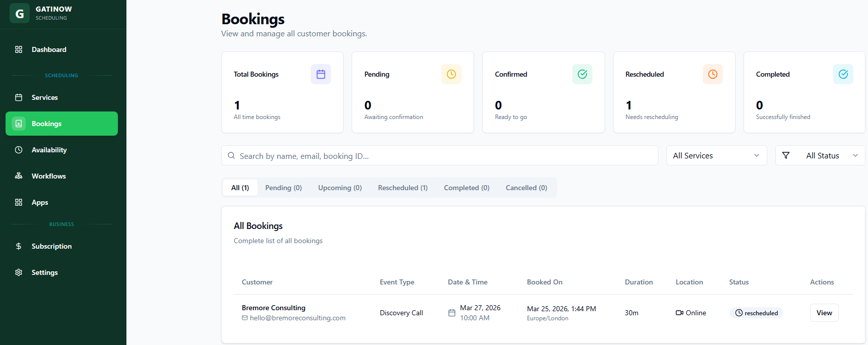This screenshot has height=345, width=868.
Task: Click the Europe/London timezone text
Action: 548,318
